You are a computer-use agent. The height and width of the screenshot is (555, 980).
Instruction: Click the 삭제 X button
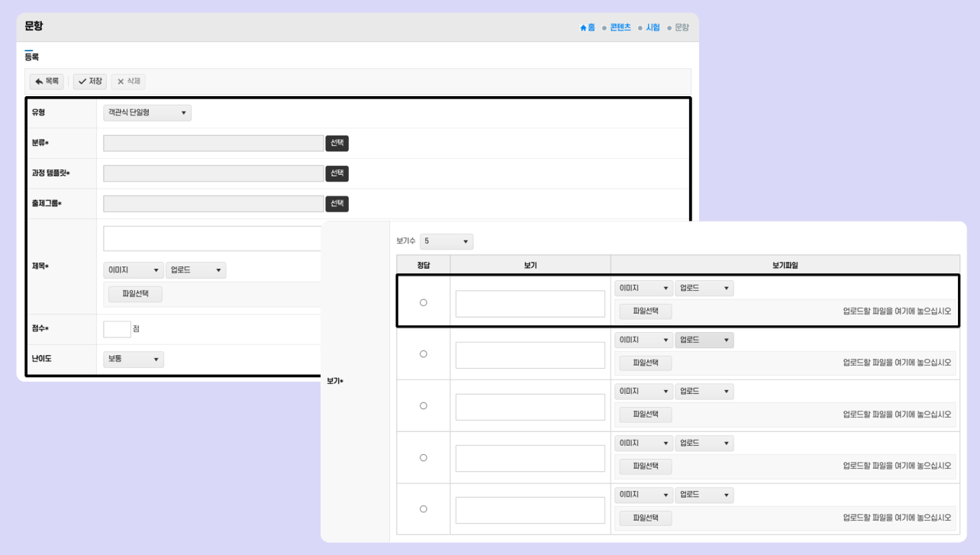click(x=127, y=82)
